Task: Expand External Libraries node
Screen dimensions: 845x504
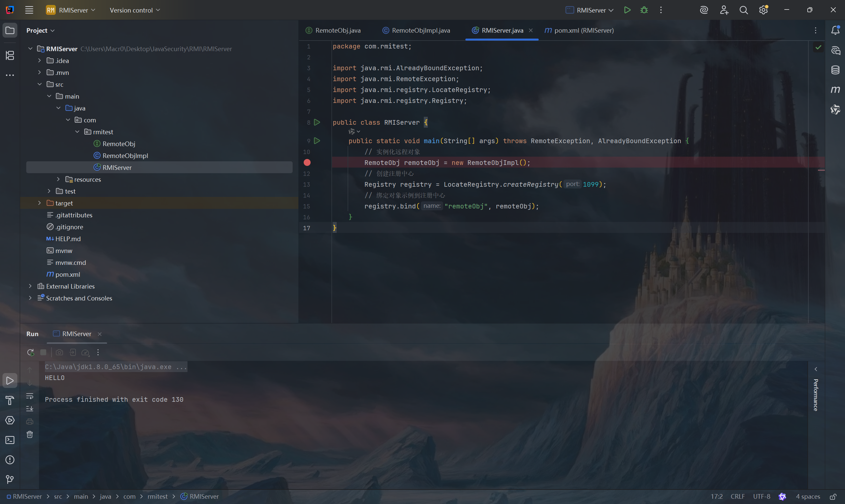Action: pyautogui.click(x=30, y=286)
